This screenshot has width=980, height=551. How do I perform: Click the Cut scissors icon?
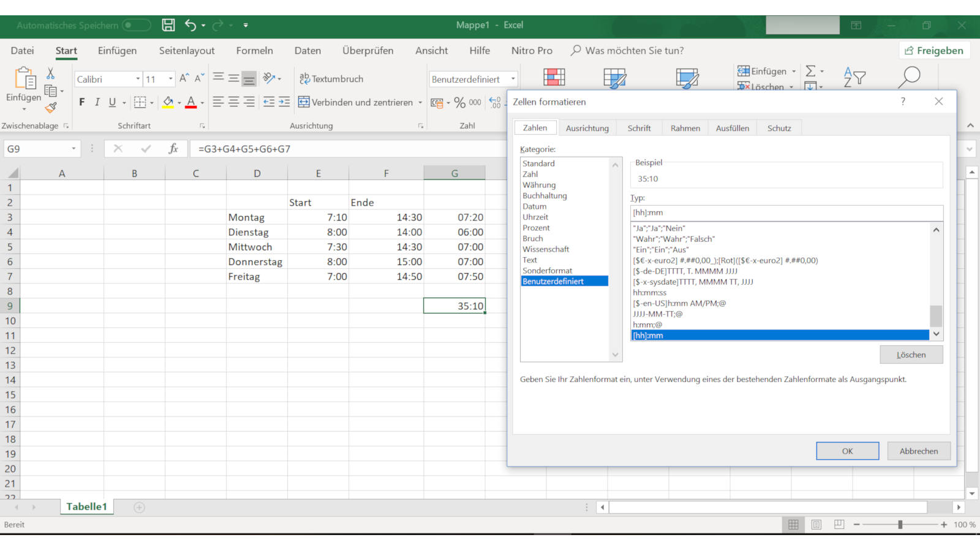point(51,73)
